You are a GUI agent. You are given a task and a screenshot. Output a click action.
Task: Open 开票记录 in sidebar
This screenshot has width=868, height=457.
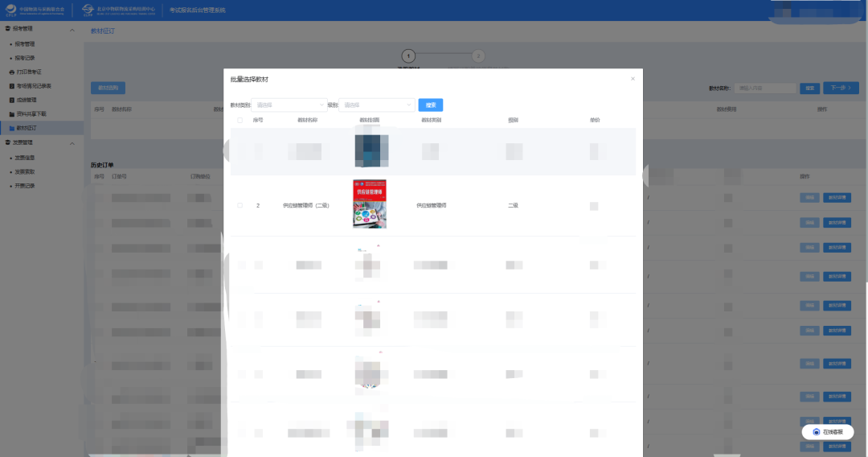[25, 186]
